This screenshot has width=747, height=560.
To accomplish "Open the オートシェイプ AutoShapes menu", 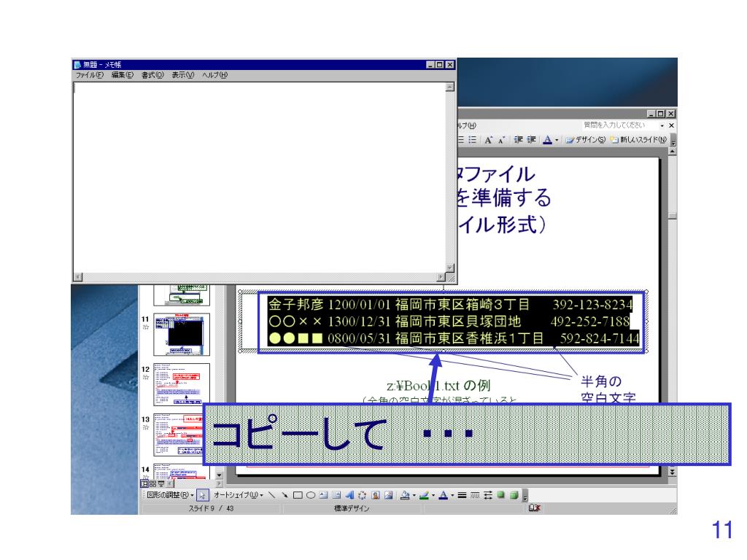I will pos(239,495).
